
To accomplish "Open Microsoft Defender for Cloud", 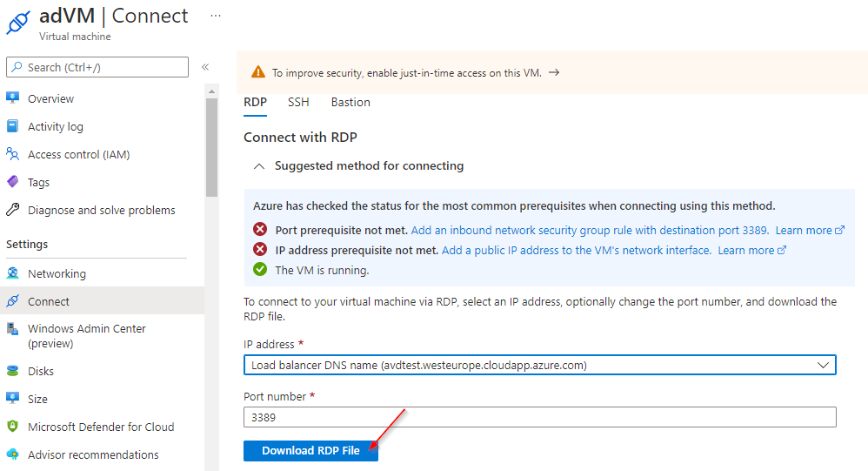I will 103,427.
